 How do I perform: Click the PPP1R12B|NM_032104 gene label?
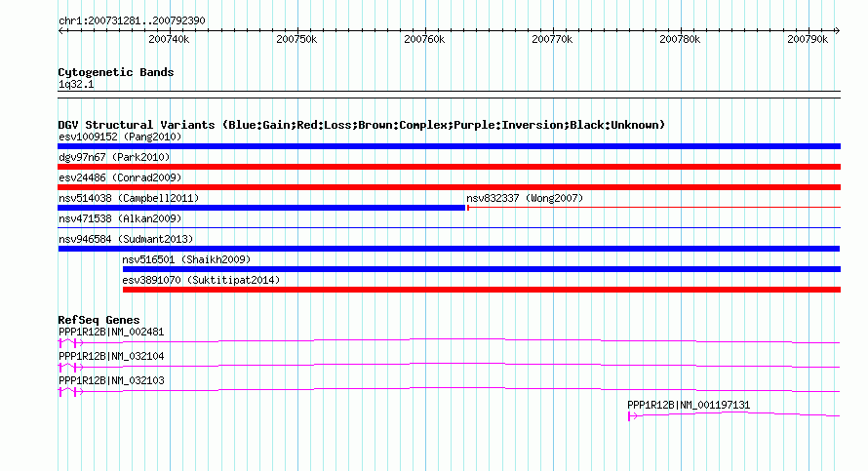pos(111,357)
